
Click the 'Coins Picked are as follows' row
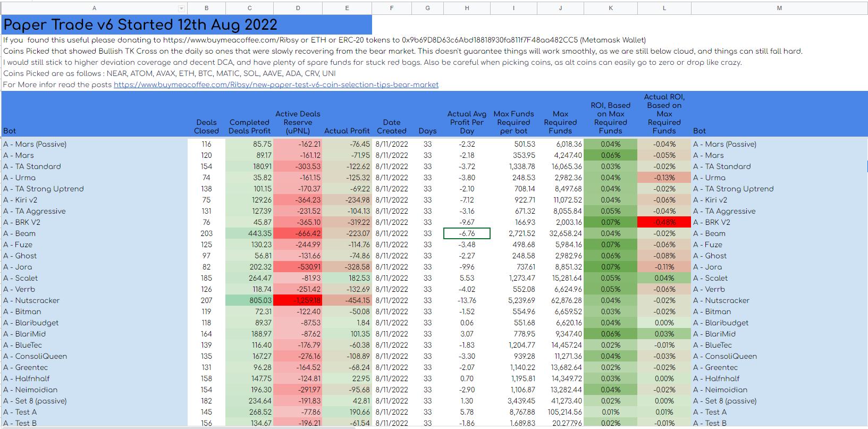pos(170,73)
